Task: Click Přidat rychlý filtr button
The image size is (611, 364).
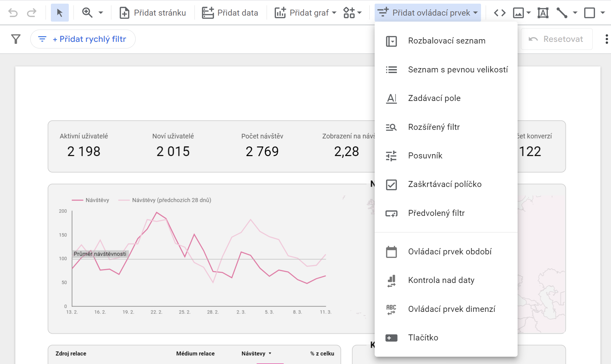Action: tap(83, 39)
